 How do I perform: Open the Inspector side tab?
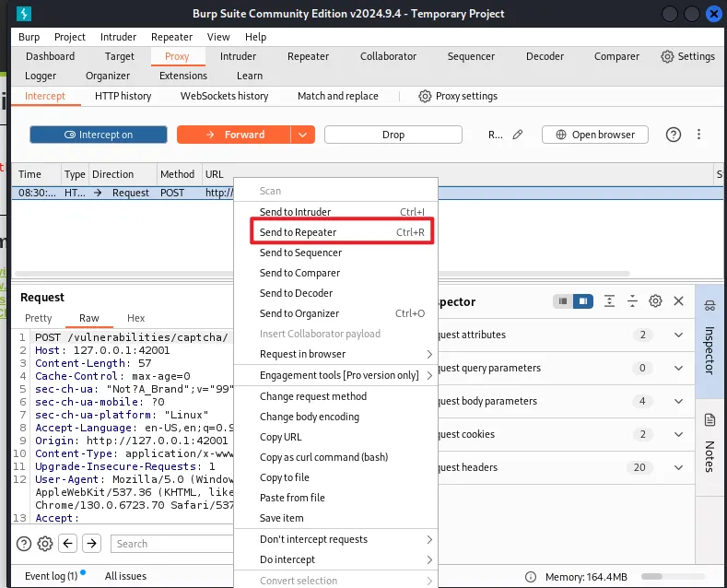(709, 340)
